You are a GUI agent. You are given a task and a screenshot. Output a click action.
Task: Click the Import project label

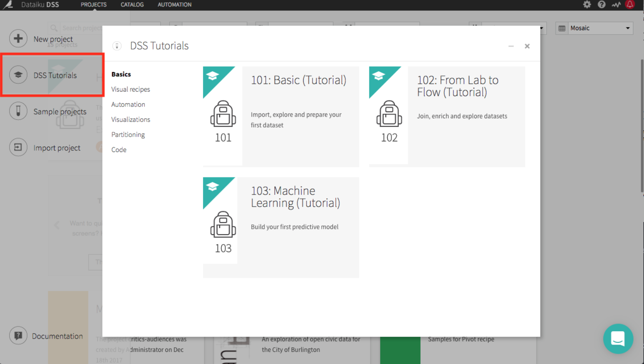[x=57, y=148]
